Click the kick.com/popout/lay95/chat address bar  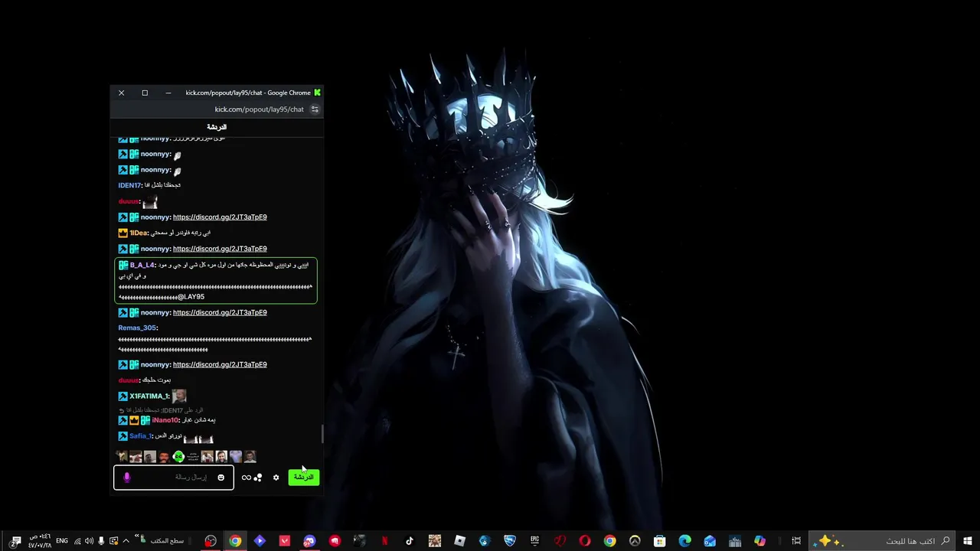(259, 109)
